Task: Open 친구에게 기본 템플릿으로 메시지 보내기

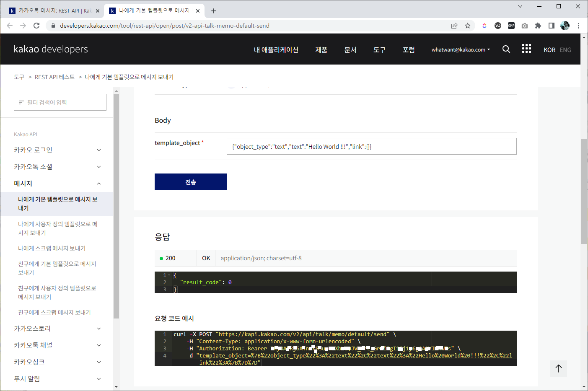Action: click(x=57, y=268)
